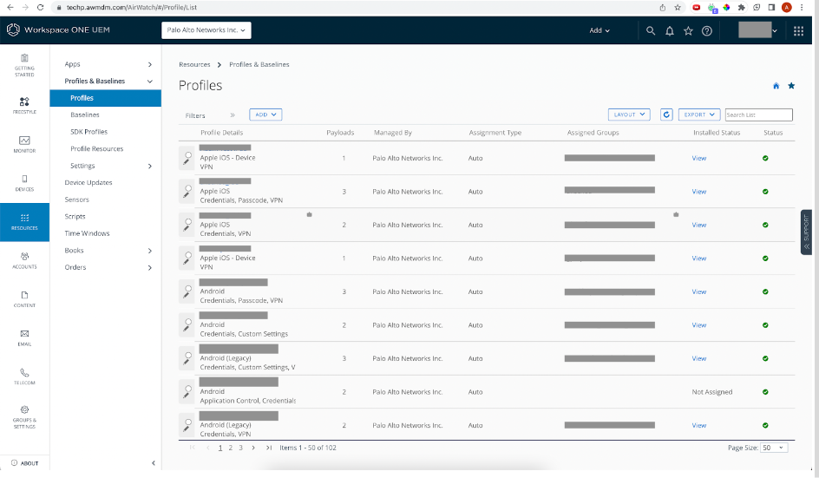Open the Export dropdown
This screenshot has height=504, width=819.
701,114
